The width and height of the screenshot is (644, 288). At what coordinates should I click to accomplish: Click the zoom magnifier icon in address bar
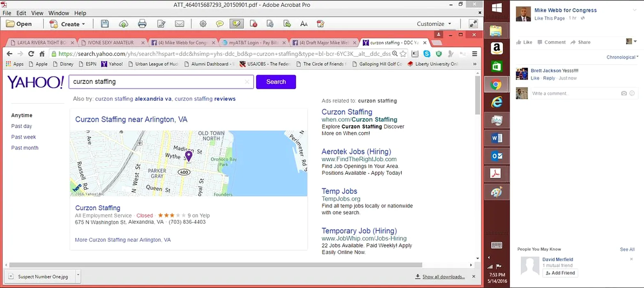395,53
